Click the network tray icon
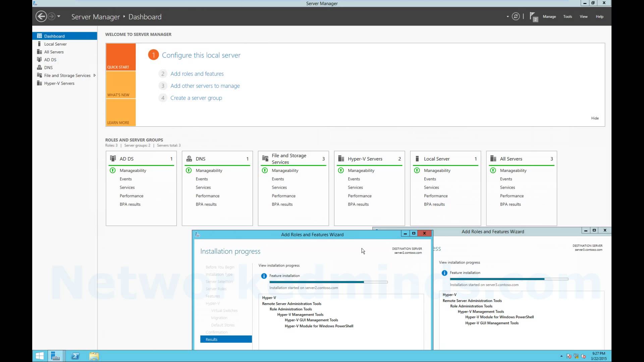 click(576, 356)
